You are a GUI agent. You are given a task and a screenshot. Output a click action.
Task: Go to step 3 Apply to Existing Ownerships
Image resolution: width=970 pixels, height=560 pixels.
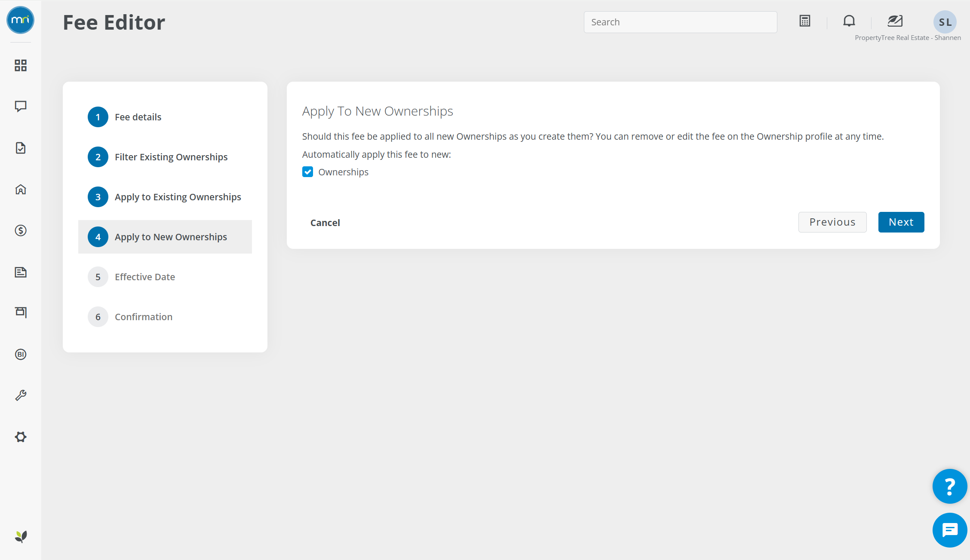(x=165, y=197)
